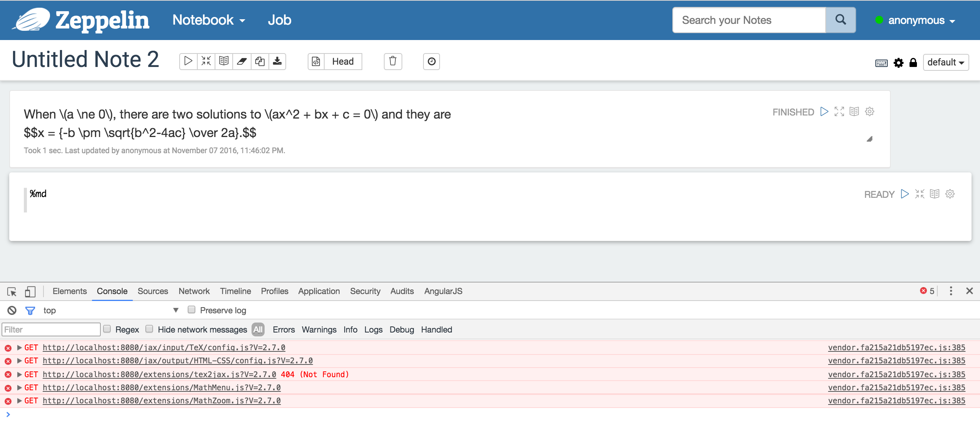980x438 pixels.
Task: Open the Elements devtools tab
Action: click(x=70, y=291)
